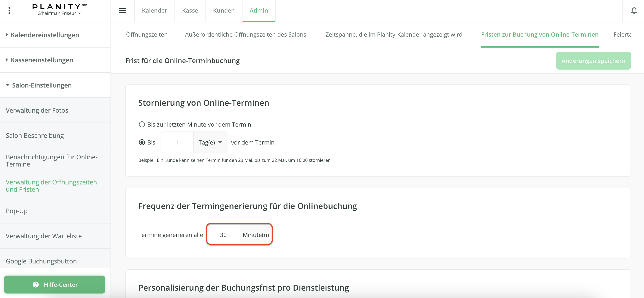This screenshot has height=298, width=644.
Task: Click the hamburger menu icon
Action: point(123,11)
